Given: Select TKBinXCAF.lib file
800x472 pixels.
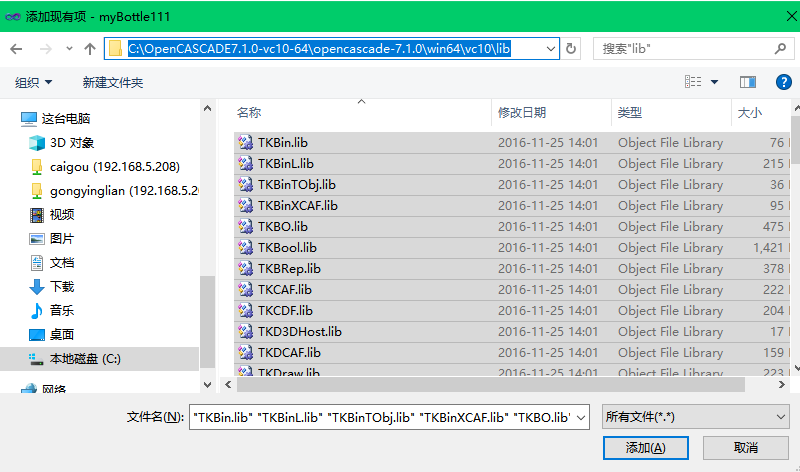Looking at the screenshot, I should (512, 206).
